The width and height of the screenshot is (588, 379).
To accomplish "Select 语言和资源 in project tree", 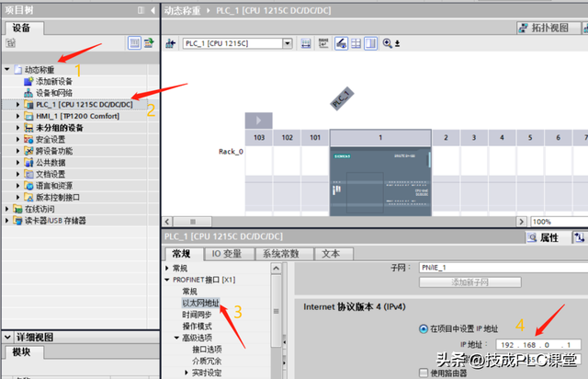I will [x=54, y=186].
